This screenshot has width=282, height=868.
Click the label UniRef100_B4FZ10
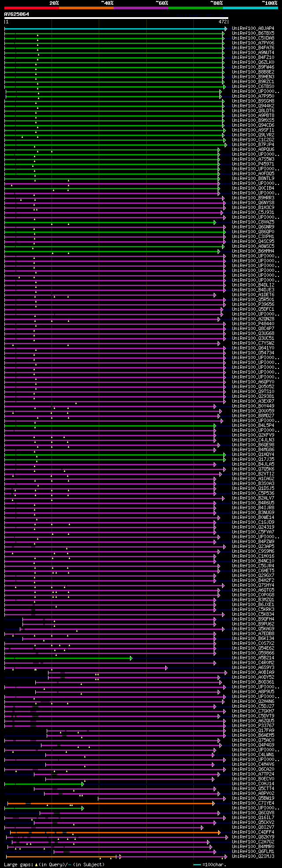253,58
